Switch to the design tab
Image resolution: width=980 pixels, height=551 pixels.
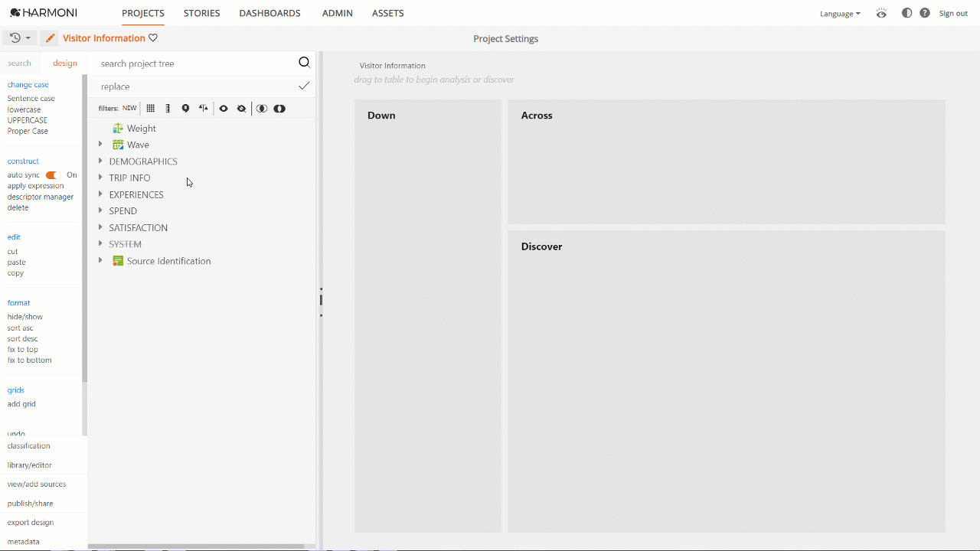point(65,64)
